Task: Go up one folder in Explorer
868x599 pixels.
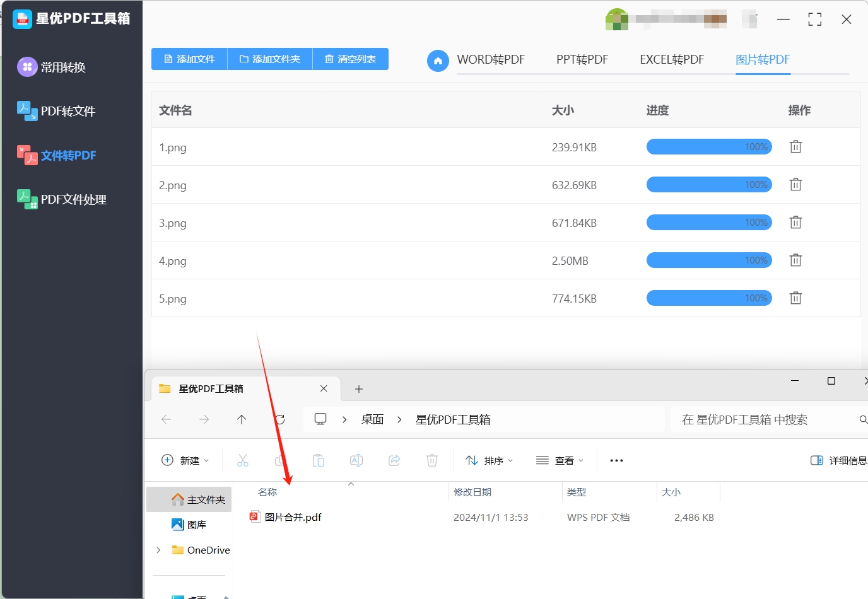Action: [x=242, y=419]
